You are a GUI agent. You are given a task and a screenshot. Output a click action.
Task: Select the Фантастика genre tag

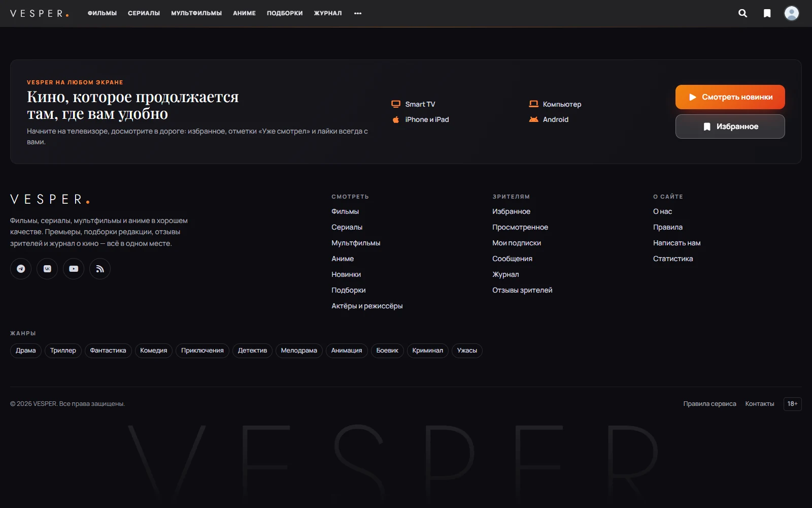pyautogui.click(x=108, y=351)
